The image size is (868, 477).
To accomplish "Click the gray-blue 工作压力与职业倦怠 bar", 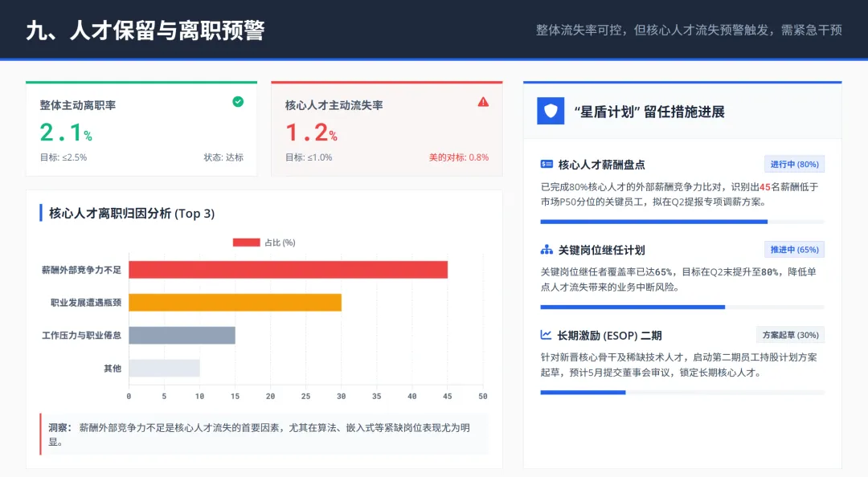I will [182, 335].
